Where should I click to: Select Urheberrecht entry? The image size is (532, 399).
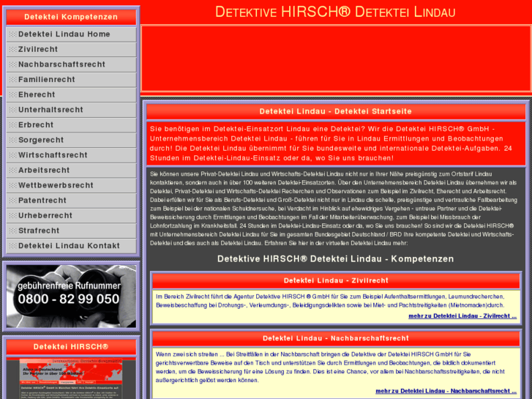point(71,216)
